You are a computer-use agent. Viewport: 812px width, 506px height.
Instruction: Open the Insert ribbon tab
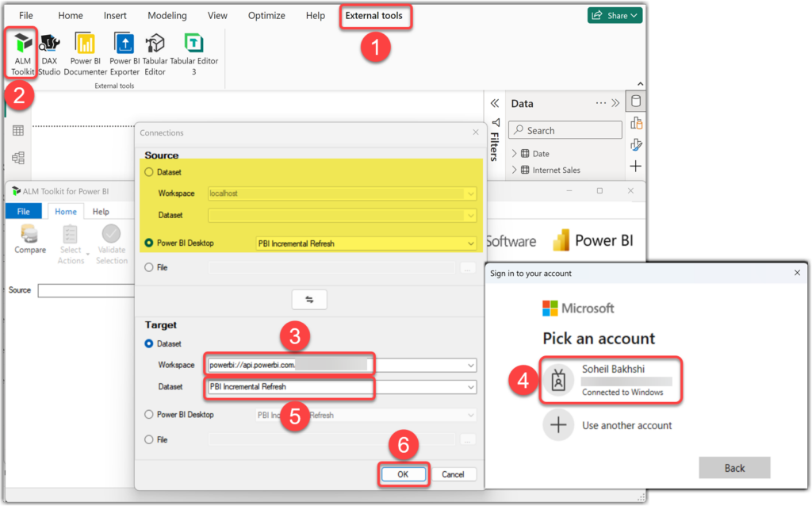click(115, 16)
